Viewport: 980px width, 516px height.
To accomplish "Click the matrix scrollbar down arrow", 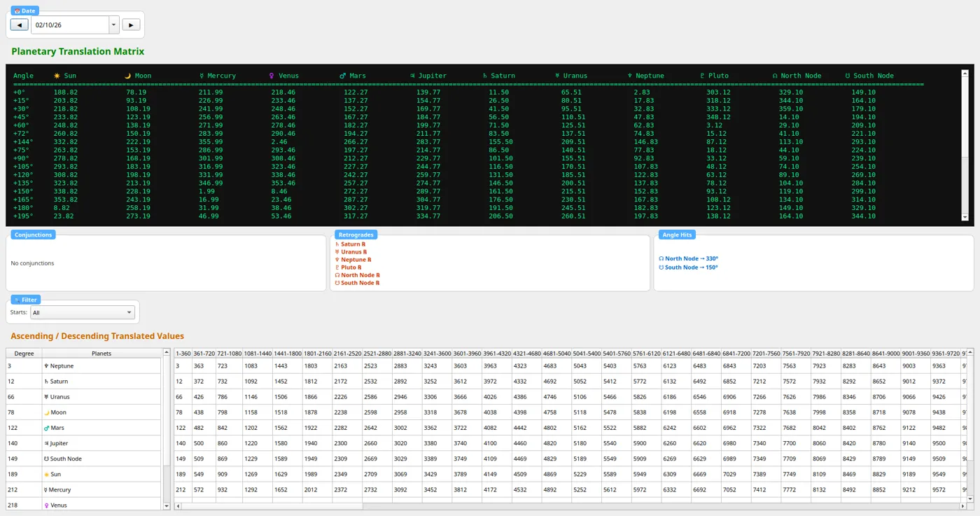I will click(x=965, y=218).
